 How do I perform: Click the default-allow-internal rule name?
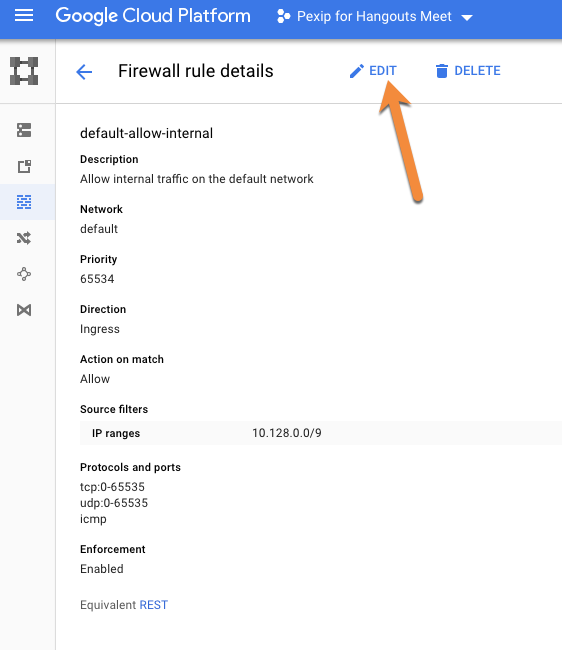pos(146,133)
